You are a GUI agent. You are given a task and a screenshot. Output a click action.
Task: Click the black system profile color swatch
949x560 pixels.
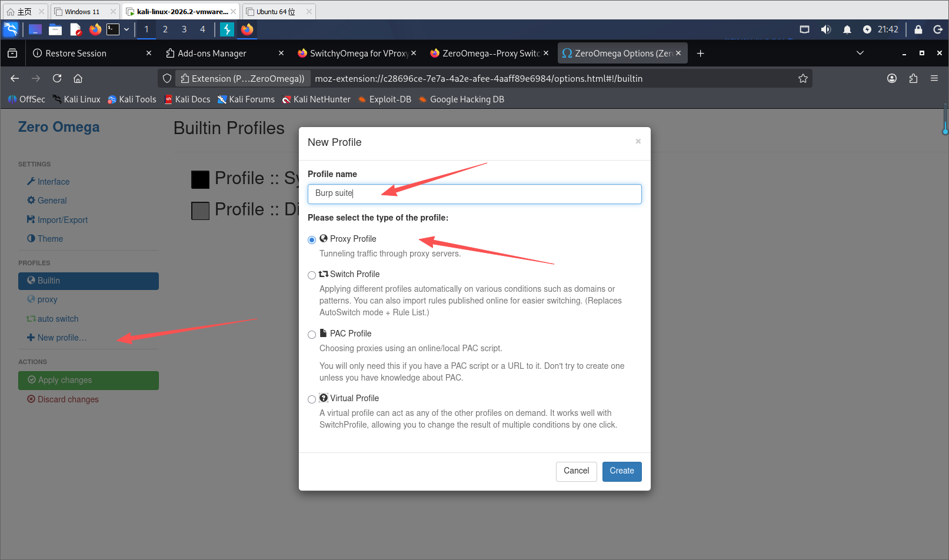tap(201, 179)
